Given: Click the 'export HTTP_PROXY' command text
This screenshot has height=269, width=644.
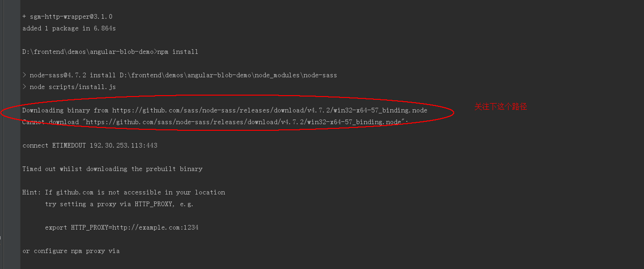Looking at the screenshot, I should pos(122,228).
